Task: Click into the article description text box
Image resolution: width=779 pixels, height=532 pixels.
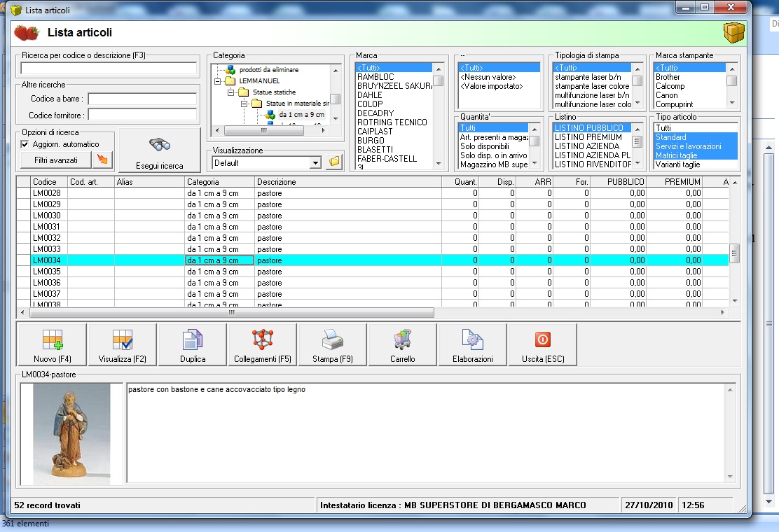Action: coord(426,433)
